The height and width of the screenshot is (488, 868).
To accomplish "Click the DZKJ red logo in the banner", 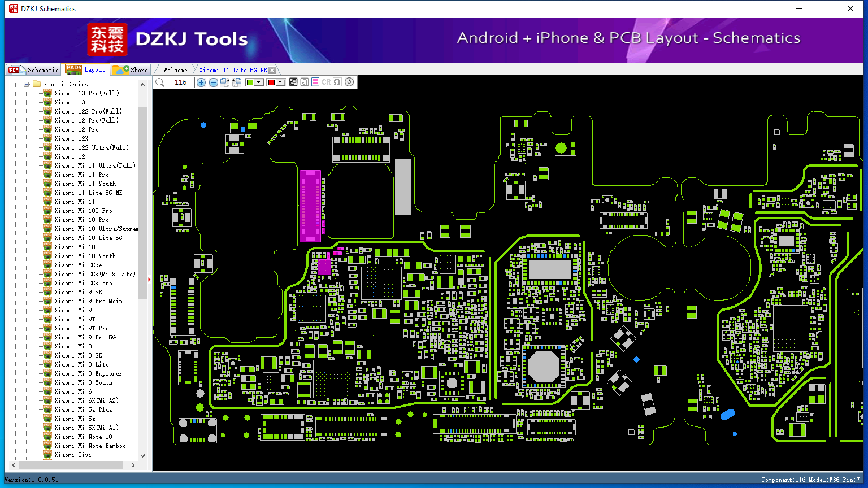I will coord(107,40).
